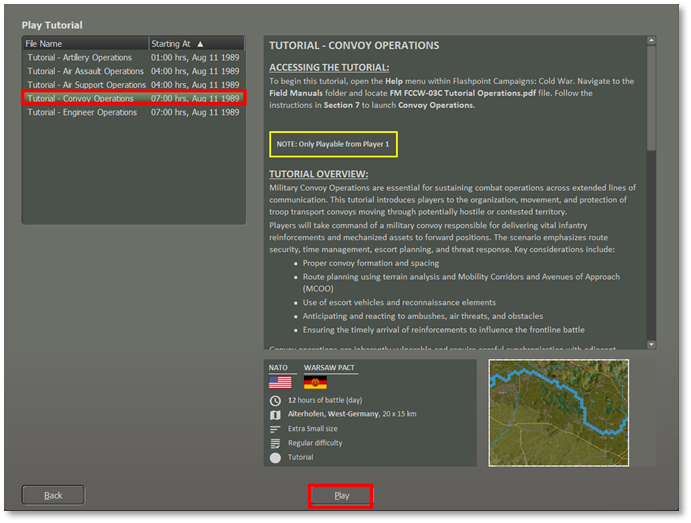Click the map icon beside Alterhofen location
Viewport: 691px width, 523px height.
click(275, 415)
